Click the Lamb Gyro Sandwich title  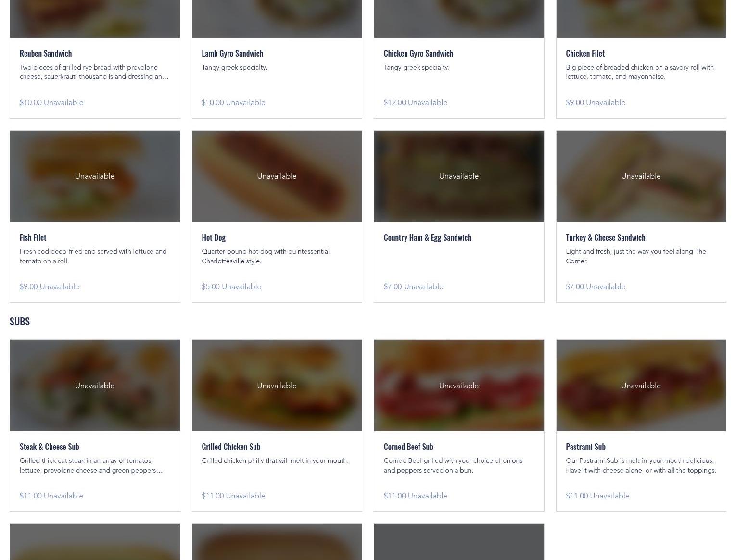click(232, 53)
